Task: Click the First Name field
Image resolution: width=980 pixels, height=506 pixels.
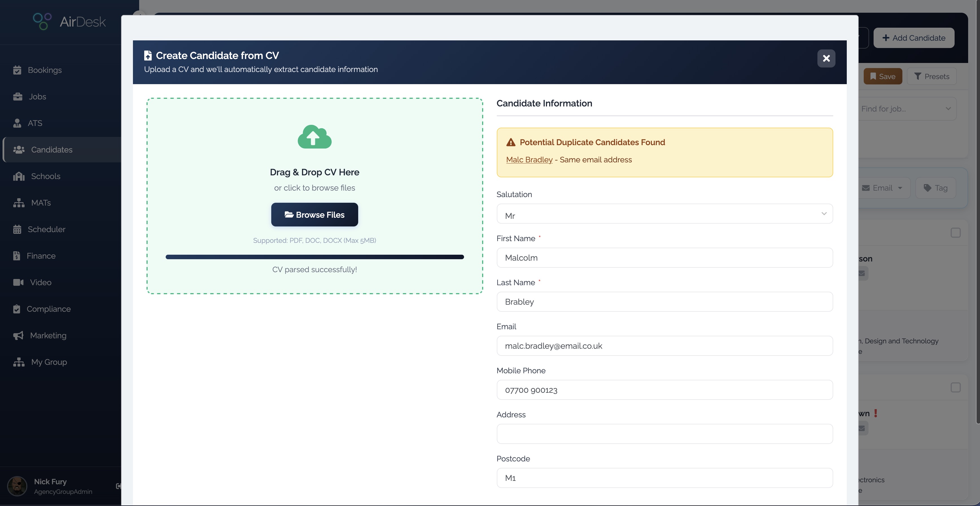Action: point(665,258)
